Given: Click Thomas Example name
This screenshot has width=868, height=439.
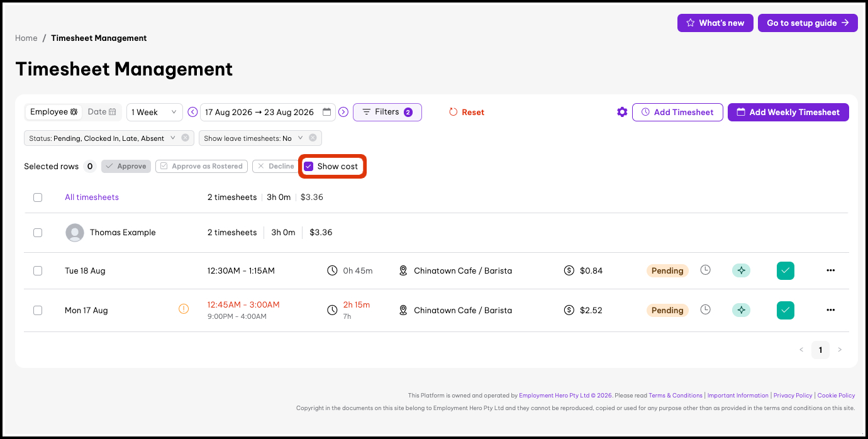Looking at the screenshot, I should click(123, 232).
